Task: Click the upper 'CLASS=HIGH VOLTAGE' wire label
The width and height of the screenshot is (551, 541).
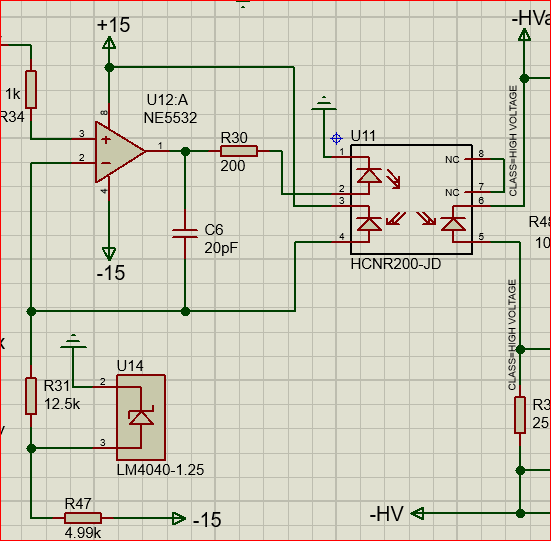Action: (513, 141)
